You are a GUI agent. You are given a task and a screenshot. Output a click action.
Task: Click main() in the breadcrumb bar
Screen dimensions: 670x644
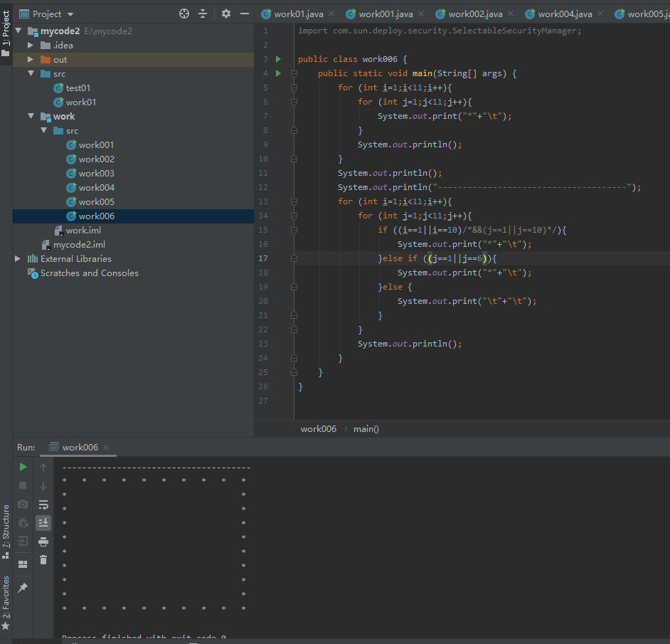pyautogui.click(x=366, y=429)
